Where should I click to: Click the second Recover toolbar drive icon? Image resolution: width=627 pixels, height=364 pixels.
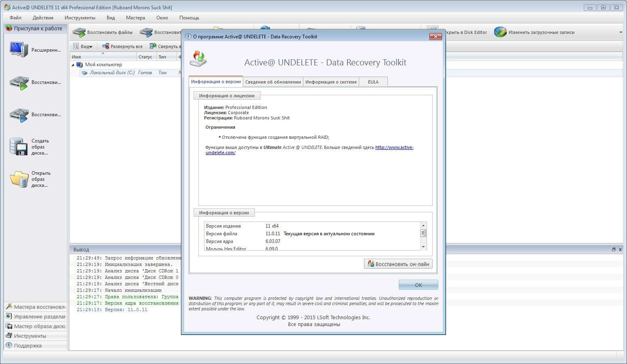[146, 32]
